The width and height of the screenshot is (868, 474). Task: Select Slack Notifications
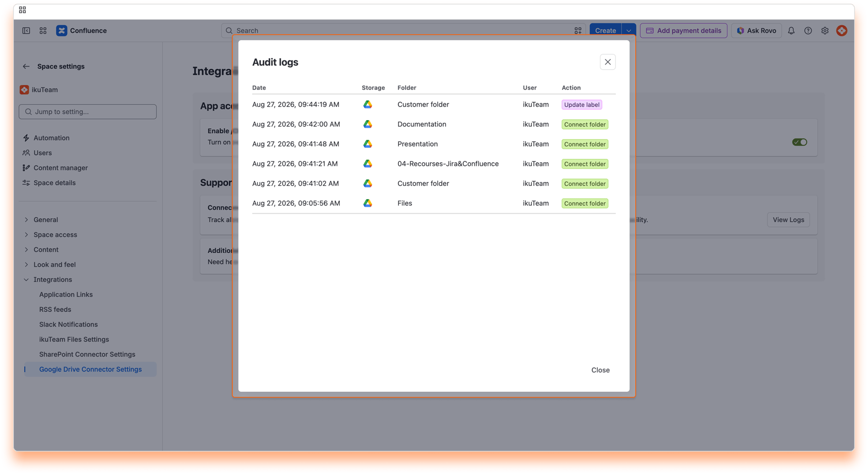(x=68, y=324)
